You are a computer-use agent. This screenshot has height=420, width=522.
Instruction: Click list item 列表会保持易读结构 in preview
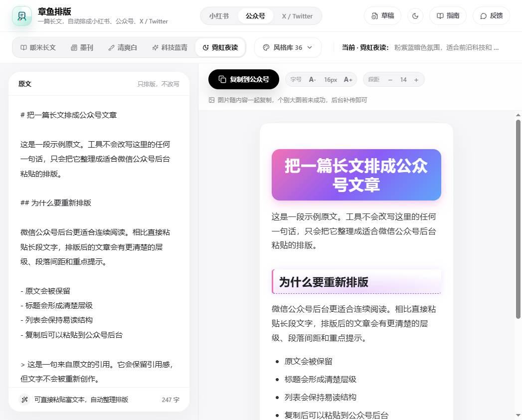pyautogui.click(x=320, y=398)
